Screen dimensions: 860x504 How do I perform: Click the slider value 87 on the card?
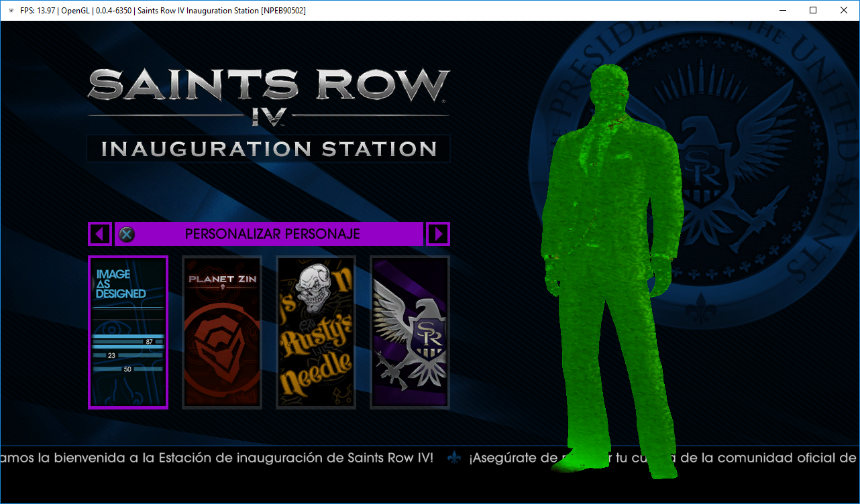coord(149,342)
